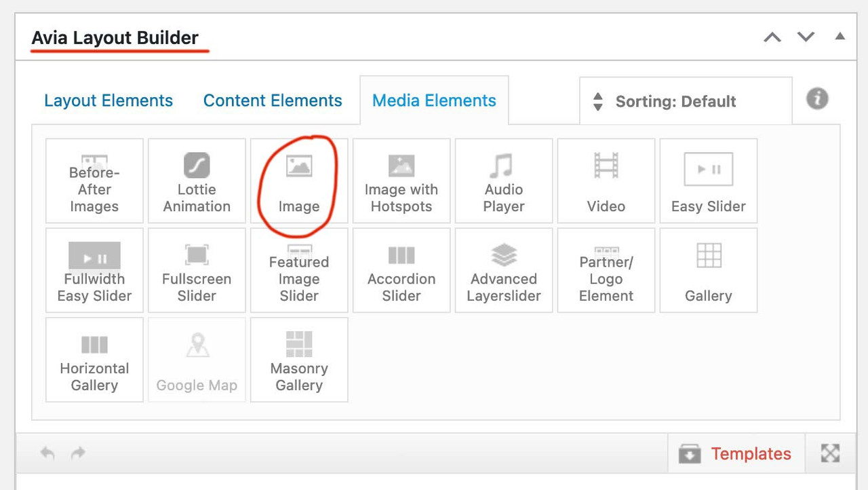
Task: Insert the Audio Player element
Action: [504, 181]
